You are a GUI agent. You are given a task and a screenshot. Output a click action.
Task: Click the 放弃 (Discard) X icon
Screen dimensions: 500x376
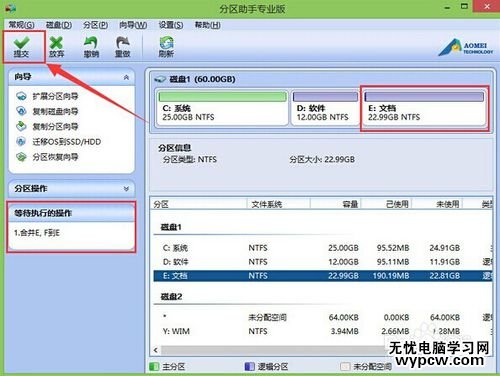tap(56, 43)
